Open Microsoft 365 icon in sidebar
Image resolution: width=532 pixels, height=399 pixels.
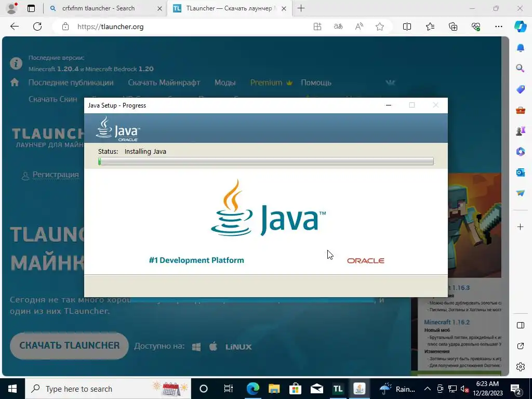click(x=521, y=151)
